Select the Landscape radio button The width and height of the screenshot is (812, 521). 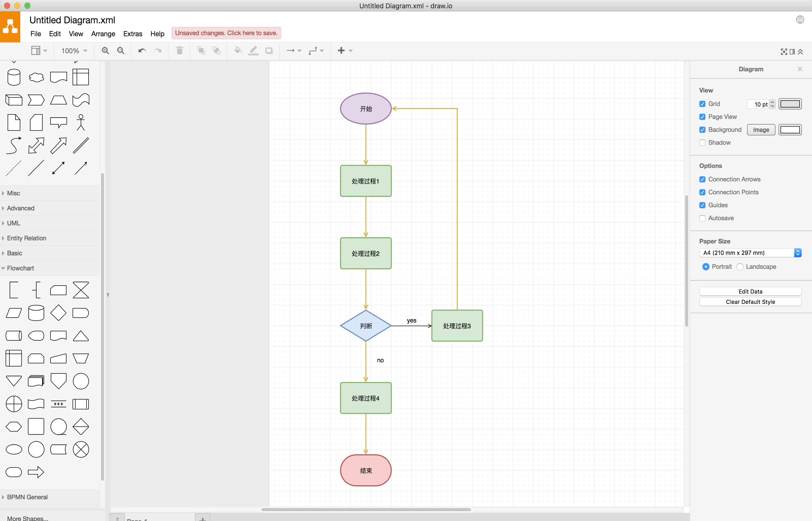740,267
